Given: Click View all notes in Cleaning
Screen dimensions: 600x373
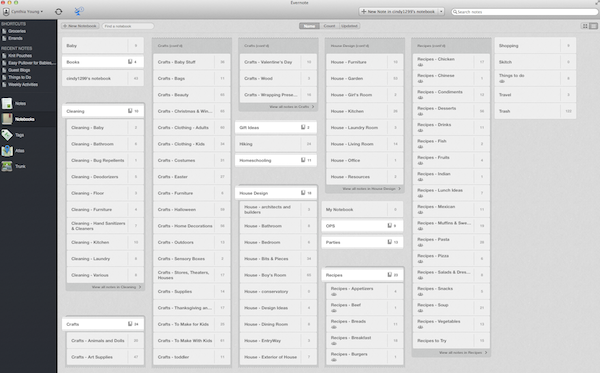Looking at the screenshot, I should pos(116,287).
